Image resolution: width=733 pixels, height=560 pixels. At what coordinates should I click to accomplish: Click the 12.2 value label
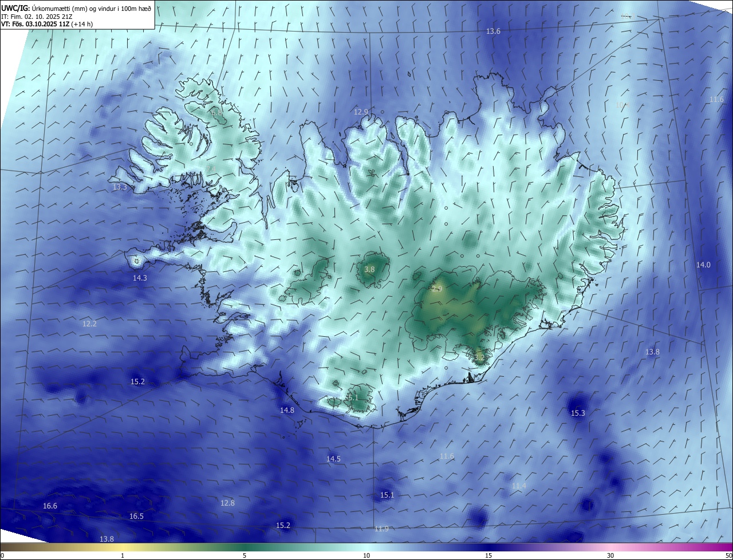pos(89,324)
